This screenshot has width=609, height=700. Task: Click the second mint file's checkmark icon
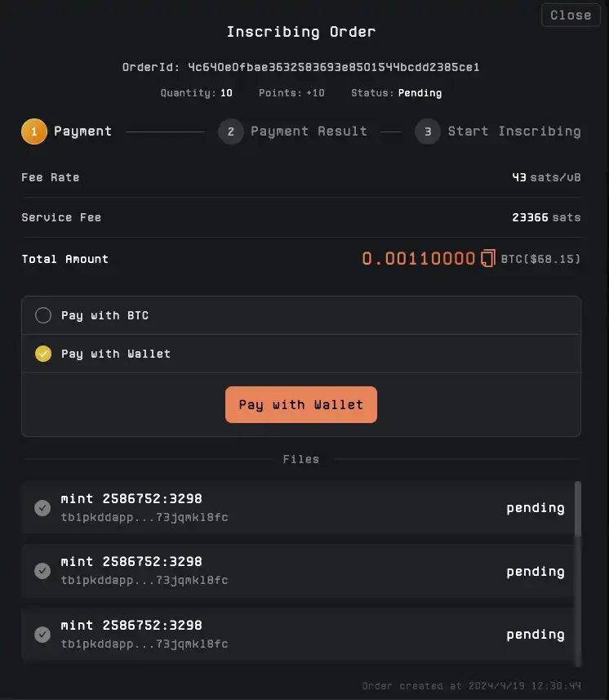tap(42, 571)
